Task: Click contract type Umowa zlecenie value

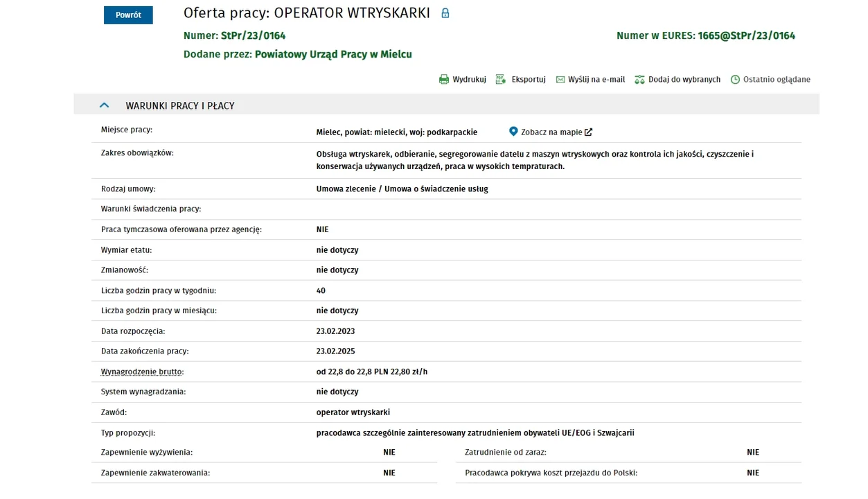Action: coord(402,189)
